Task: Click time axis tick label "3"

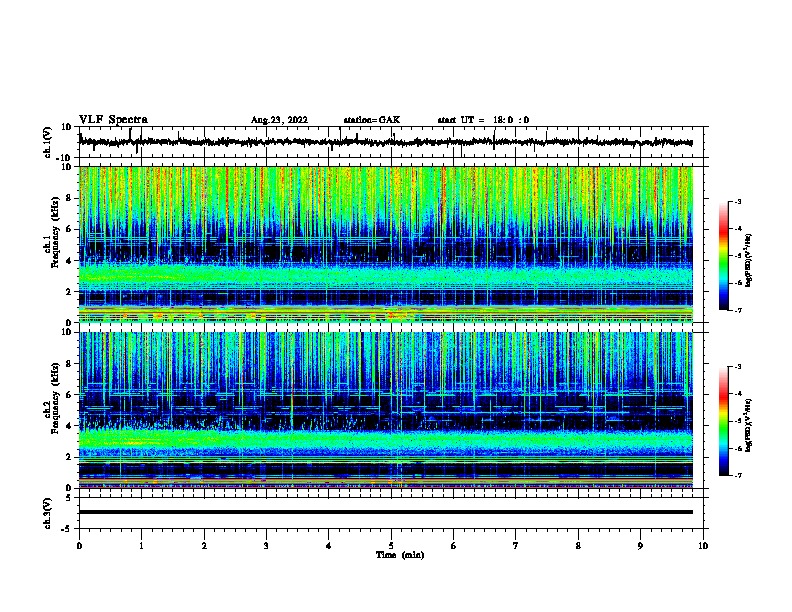Action: point(266,546)
